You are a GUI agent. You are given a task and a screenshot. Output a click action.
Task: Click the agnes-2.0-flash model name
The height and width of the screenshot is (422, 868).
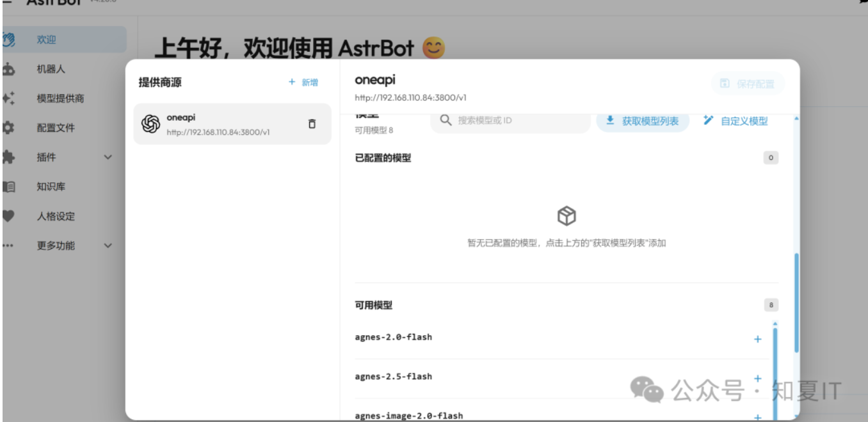tap(394, 337)
